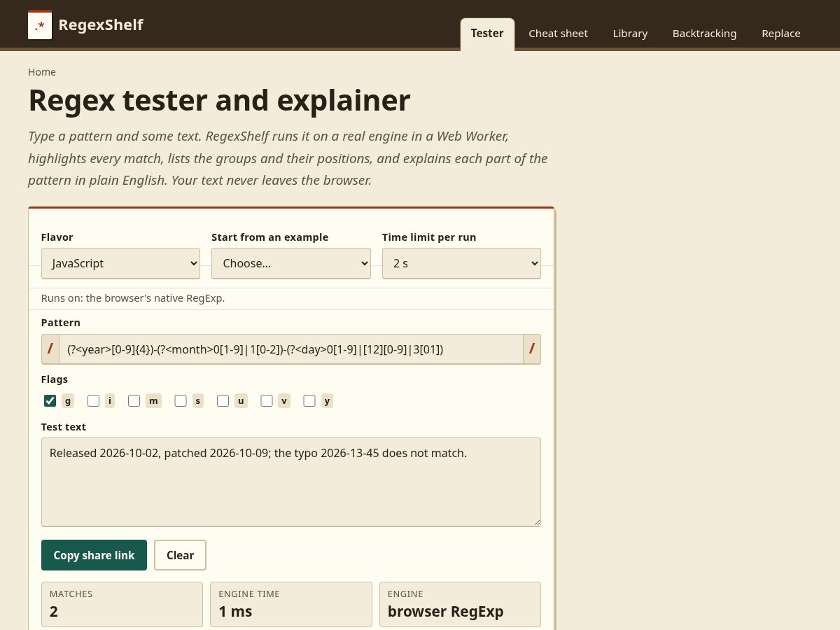Tick the v flag checkbox
840x630 pixels.
[267, 401]
